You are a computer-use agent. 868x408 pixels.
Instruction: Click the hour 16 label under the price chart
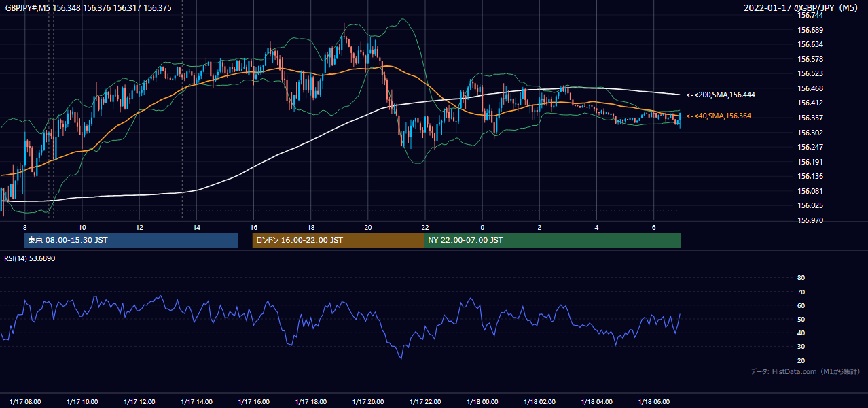[x=253, y=227]
